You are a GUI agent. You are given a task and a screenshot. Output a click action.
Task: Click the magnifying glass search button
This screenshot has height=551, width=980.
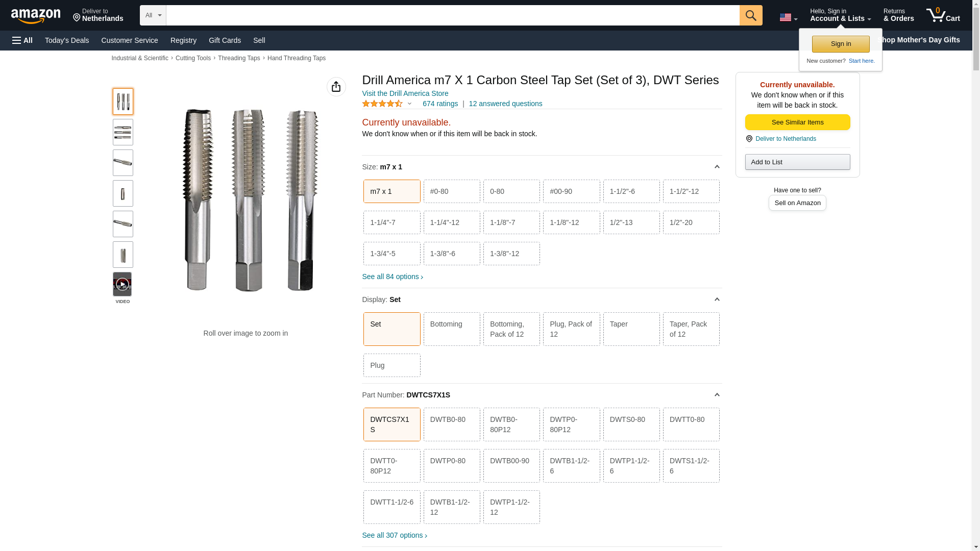(x=750, y=15)
